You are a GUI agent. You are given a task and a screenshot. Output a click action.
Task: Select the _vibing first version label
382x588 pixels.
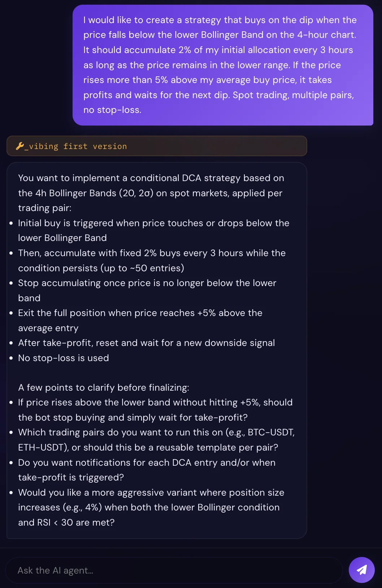tap(77, 146)
